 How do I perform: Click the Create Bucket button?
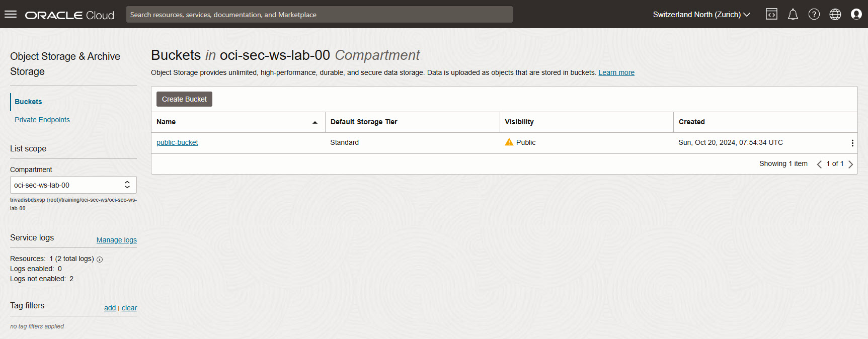pos(184,99)
